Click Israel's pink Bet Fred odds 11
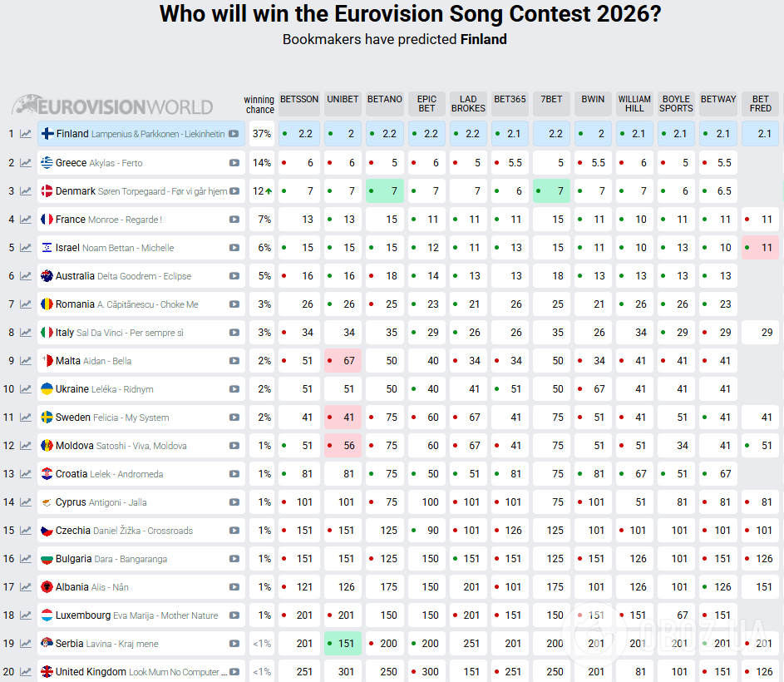This screenshot has width=784, height=682. coord(760,248)
